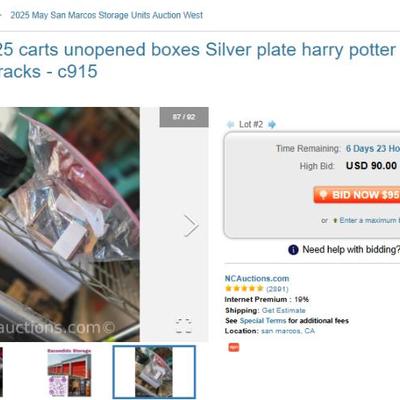Open the Enter a maximum bid link

coord(370,220)
